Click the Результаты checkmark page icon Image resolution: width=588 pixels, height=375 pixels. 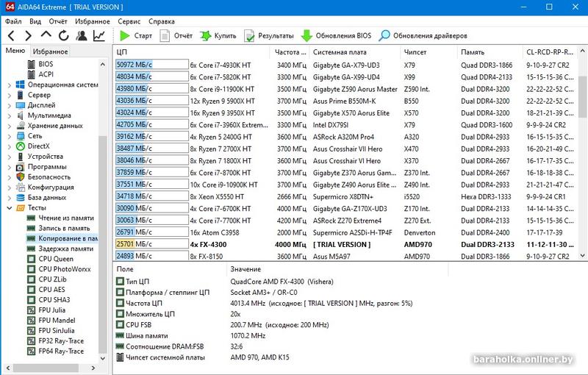click(249, 36)
